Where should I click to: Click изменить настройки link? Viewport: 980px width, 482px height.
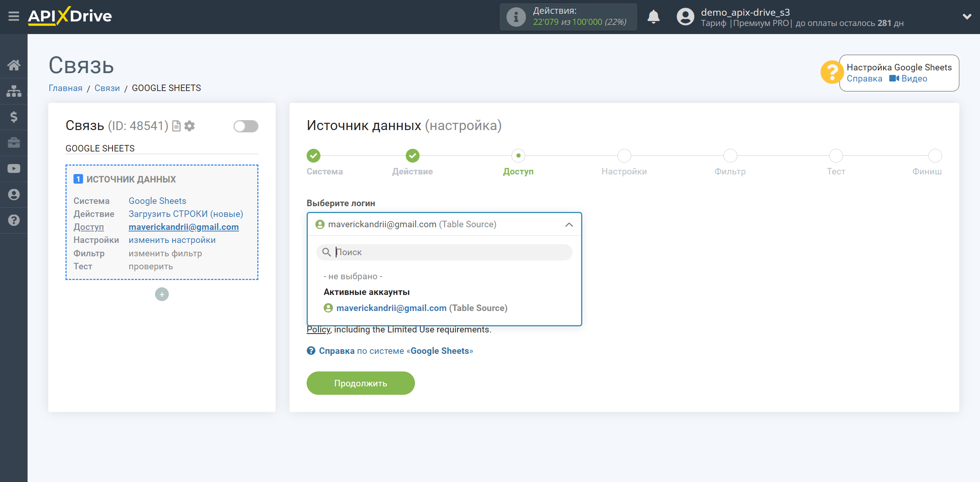pyautogui.click(x=172, y=240)
